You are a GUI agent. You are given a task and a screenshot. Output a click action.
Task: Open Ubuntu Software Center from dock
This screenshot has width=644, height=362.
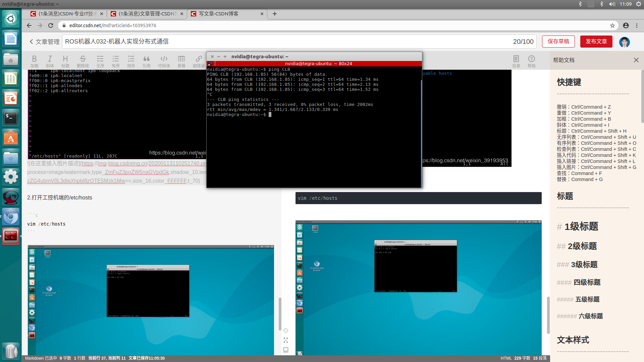[11, 138]
